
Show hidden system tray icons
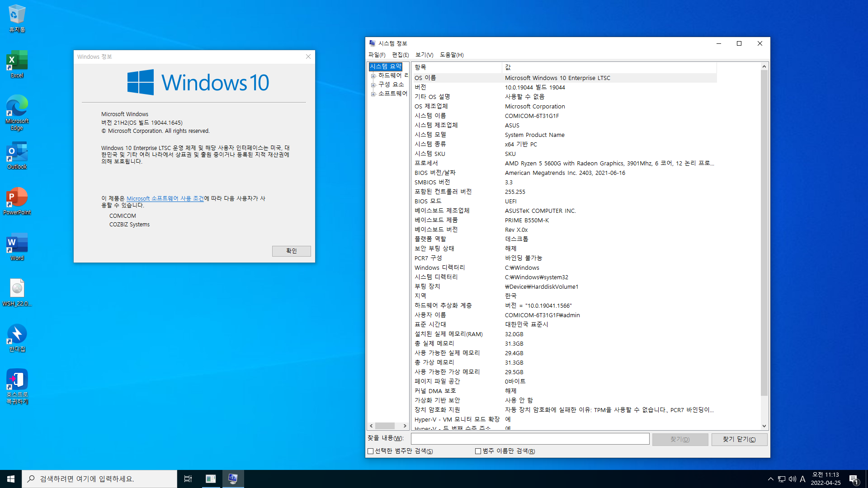tap(771, 479)
